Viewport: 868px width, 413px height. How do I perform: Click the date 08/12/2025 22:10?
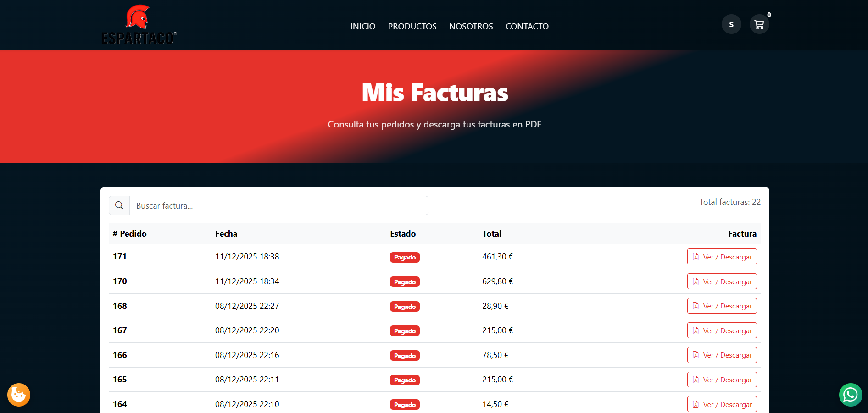[247, 404]
